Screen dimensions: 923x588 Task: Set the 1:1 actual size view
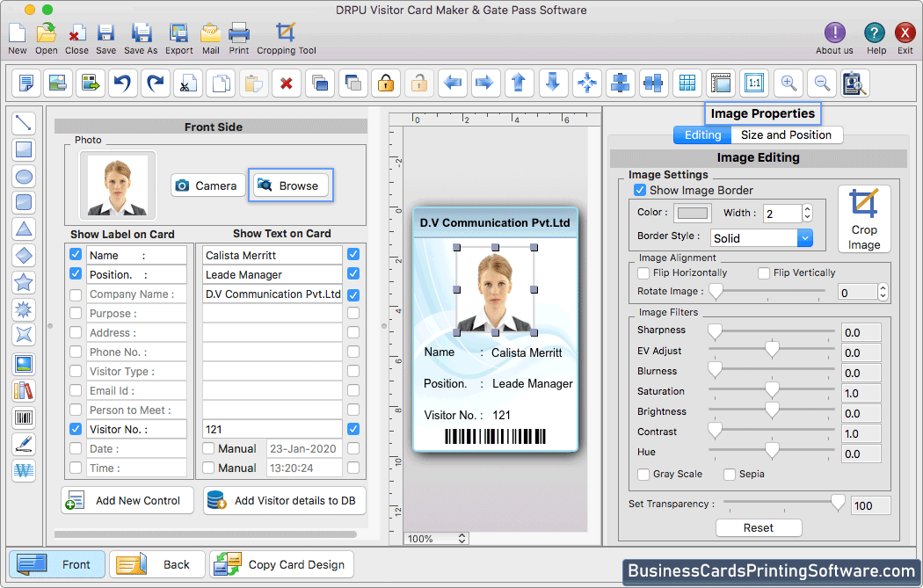point(754,83)
